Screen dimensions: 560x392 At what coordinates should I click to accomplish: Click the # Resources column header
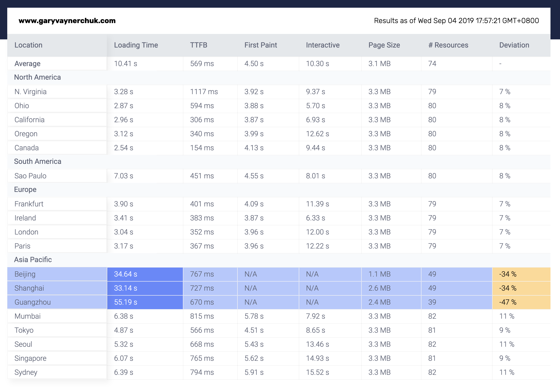(448, 45)
